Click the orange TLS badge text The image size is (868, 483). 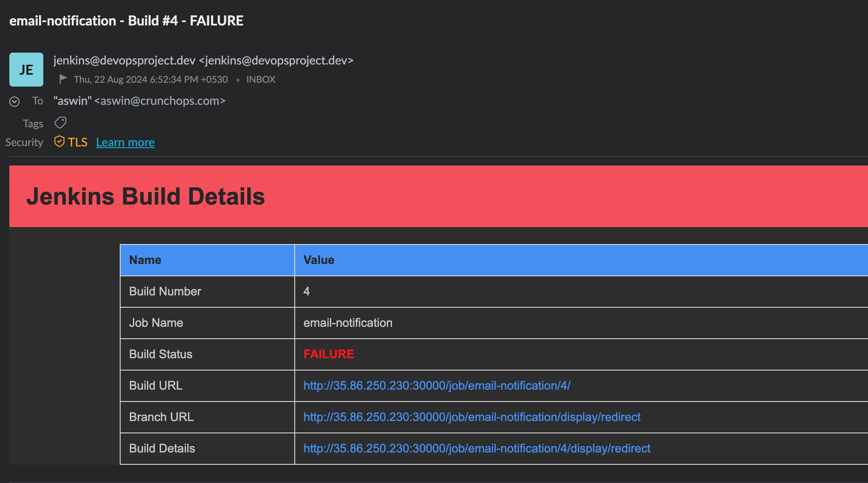pos(77,142)
